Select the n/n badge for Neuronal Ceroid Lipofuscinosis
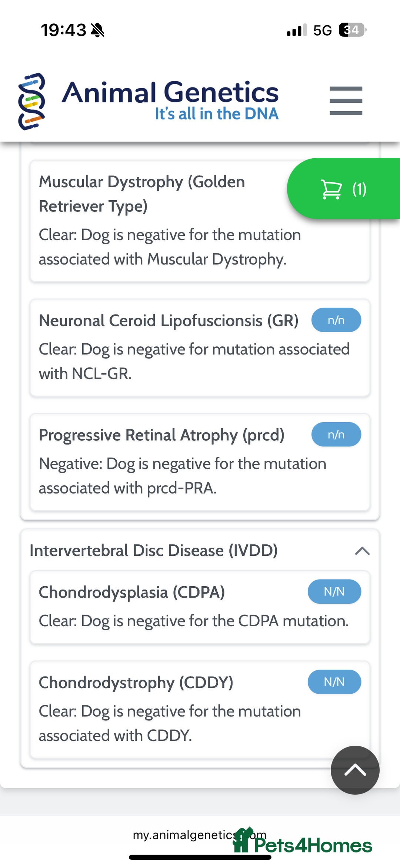 pyautogui.click(x=336, y=320)
